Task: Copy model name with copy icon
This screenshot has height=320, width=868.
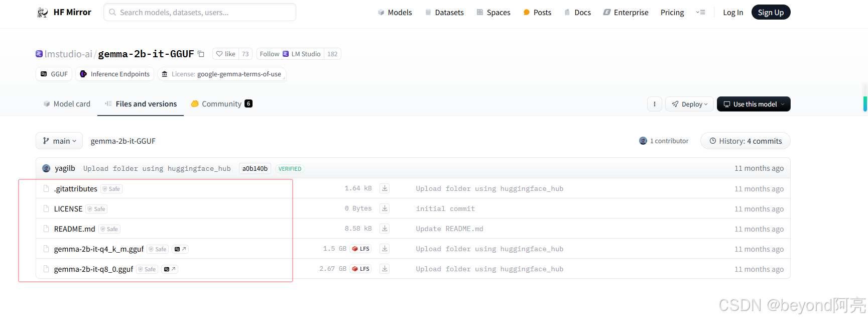Action: click(x=201, y=54)
